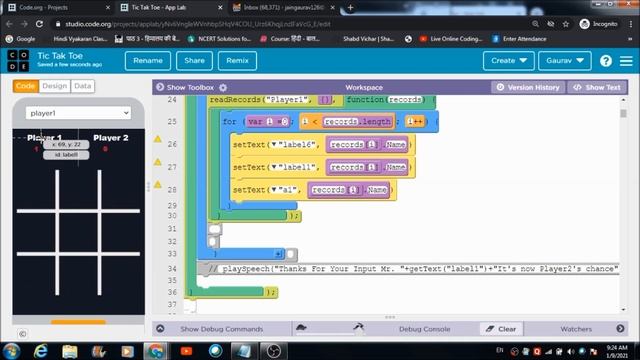Click the taskbar volume speaker icon
Image resolution: width=640 pixels, height=360 pixels.
click(x=571, y=351)
